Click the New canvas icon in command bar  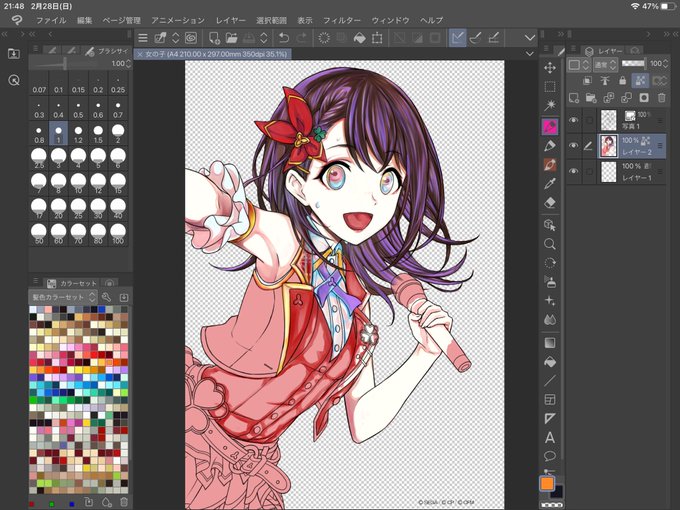pyautogui.click(x=214, y=38)
